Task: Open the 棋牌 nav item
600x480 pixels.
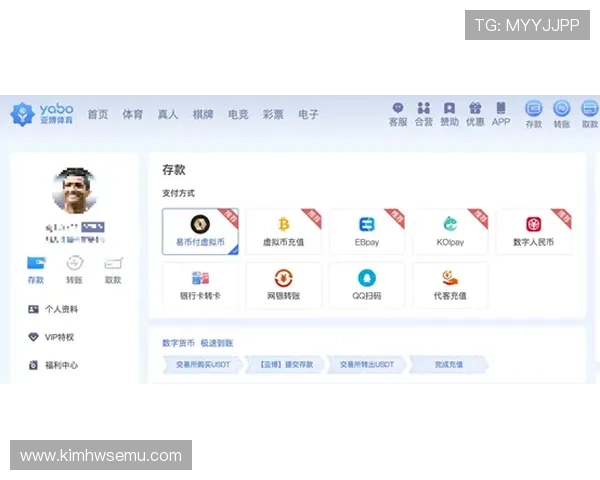Action: point(203,114)
